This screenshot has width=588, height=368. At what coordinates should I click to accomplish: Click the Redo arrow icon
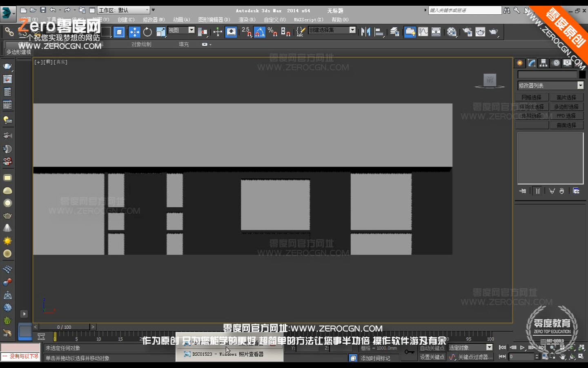(67, 10)
